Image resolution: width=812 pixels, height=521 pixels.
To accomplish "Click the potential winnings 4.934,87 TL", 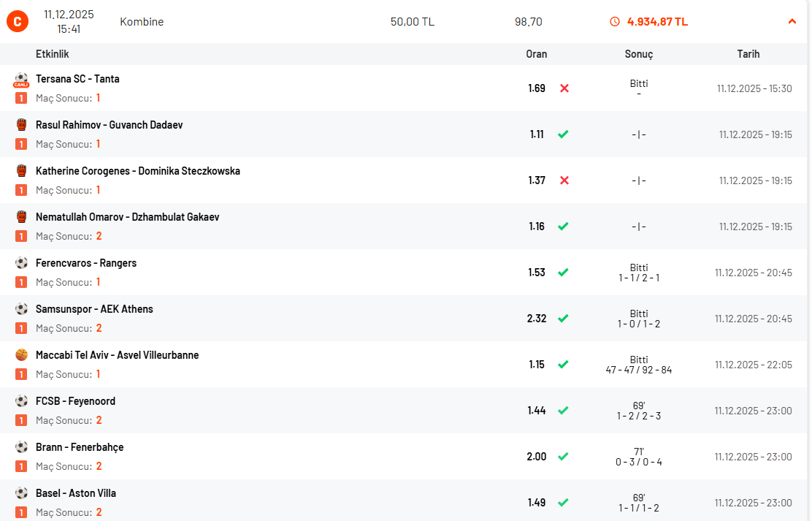I will (657, 22).
